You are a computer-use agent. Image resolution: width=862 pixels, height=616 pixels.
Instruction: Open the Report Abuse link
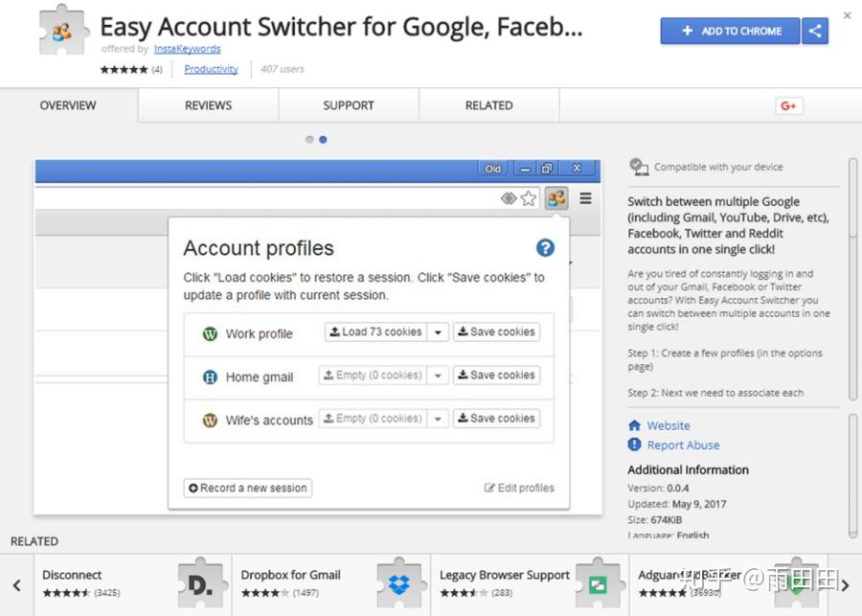683,445
